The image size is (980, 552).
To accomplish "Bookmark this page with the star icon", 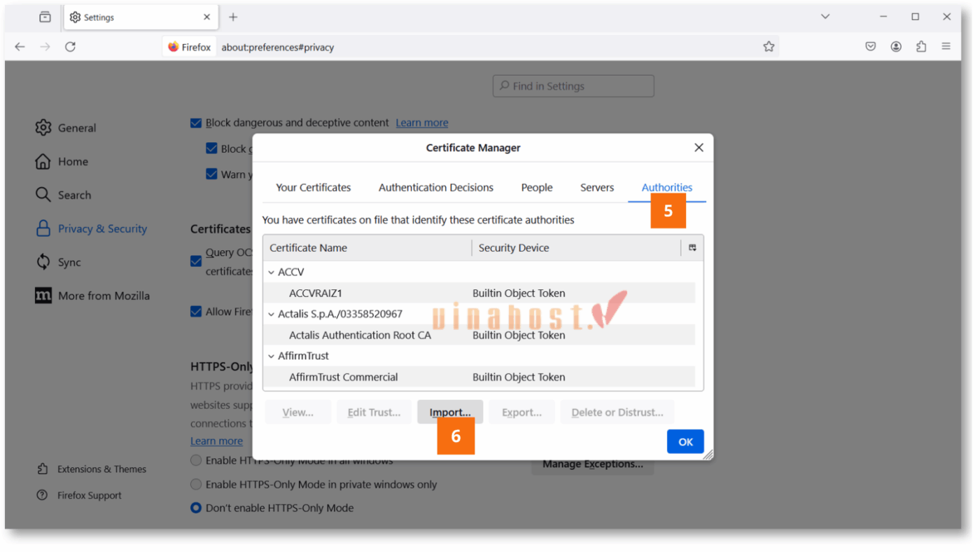I will tap(769, 46).
